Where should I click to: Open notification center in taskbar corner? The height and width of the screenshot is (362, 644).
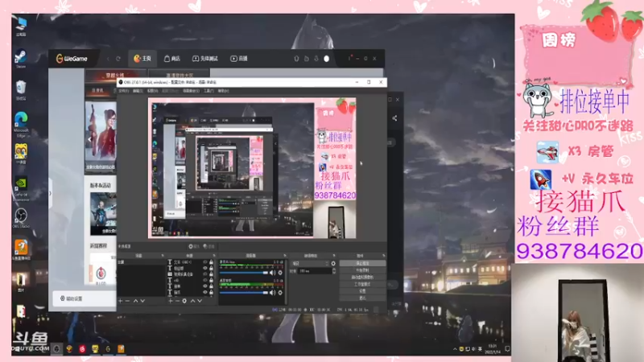coord(508,349)
